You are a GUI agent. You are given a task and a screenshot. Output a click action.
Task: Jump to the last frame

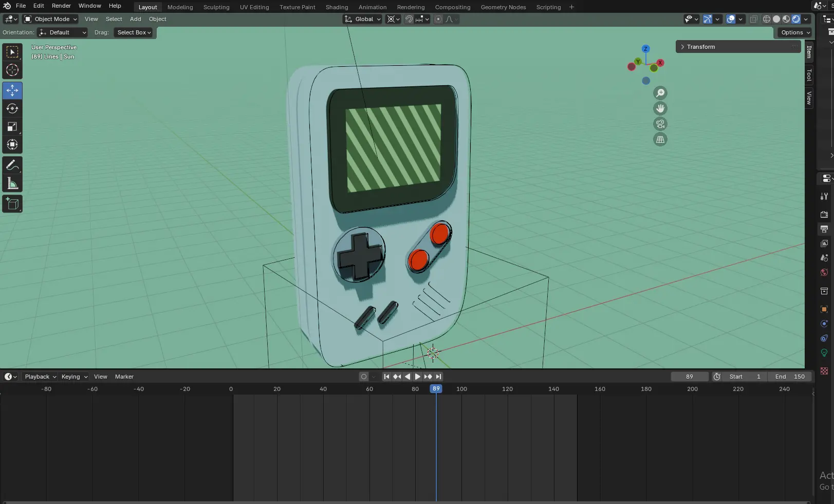(x=438, y=377)
